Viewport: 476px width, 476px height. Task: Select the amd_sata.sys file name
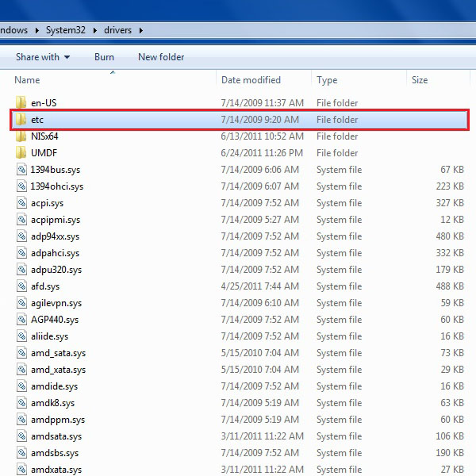point(58,353)
